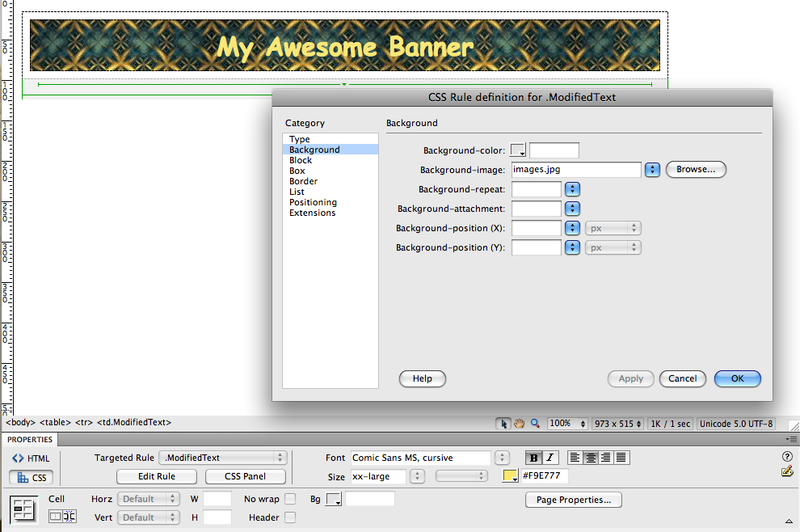Image resolution: width=800 pixels, height=532 pixels.
Task: Click the Browse button for background image
Action: click(x=695, y=170)
